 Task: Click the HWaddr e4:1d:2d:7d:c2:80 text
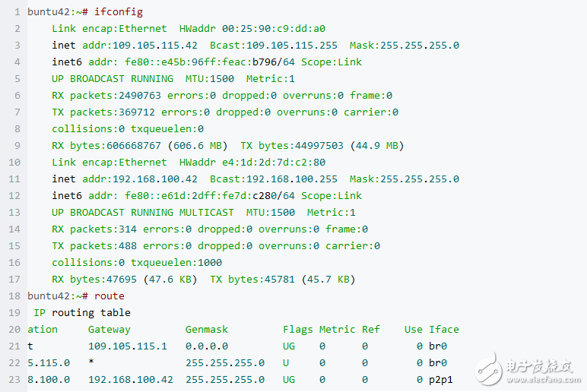252,162
